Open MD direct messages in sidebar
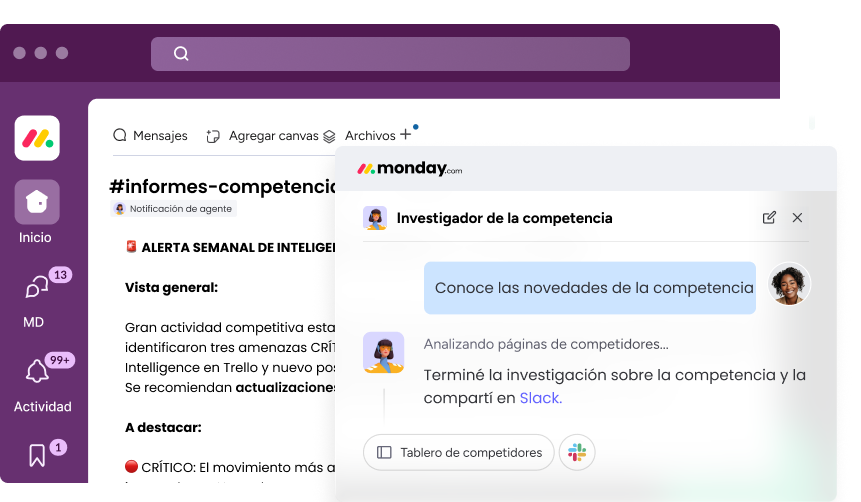Screen dimensions: 861x502 pyautogui.click(x=37, y=287)
